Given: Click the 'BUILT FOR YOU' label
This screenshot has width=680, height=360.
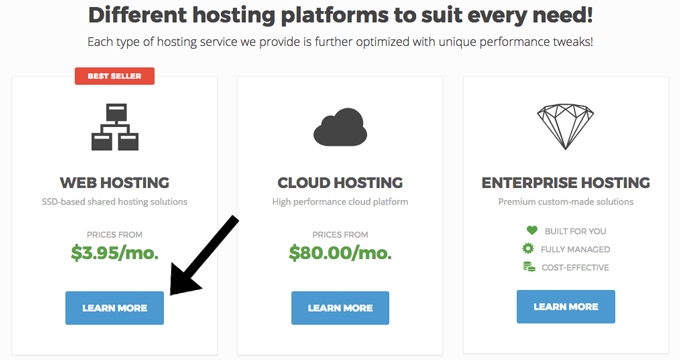Looking at the screenshot, I should [575, 231].
